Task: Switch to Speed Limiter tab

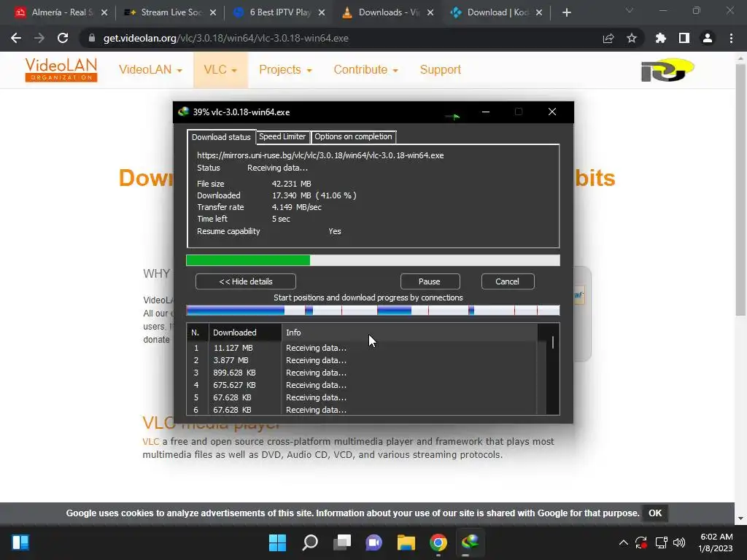Action: [282, 136]
